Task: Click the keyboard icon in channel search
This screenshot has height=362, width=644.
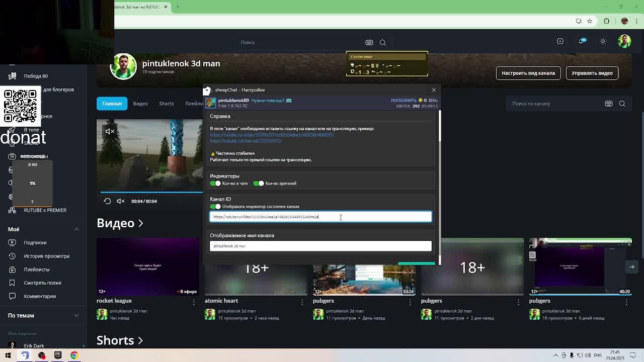Action: tap(609, 104)
